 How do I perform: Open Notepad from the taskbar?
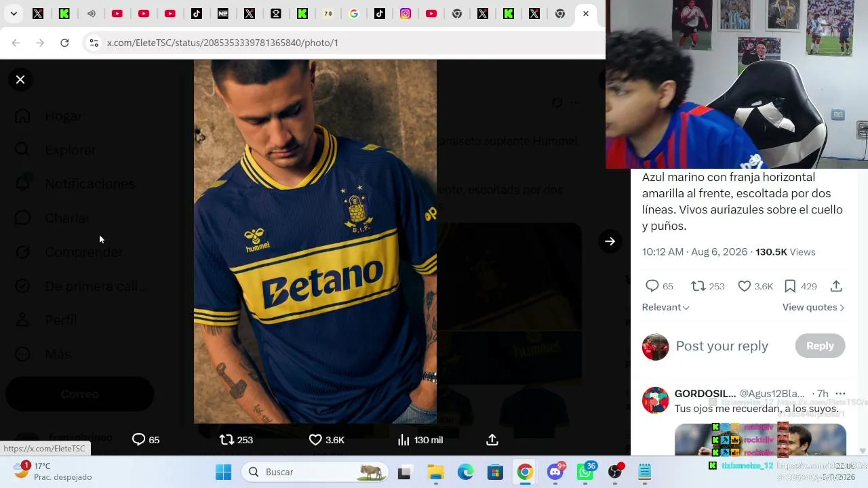click(645, 472)
